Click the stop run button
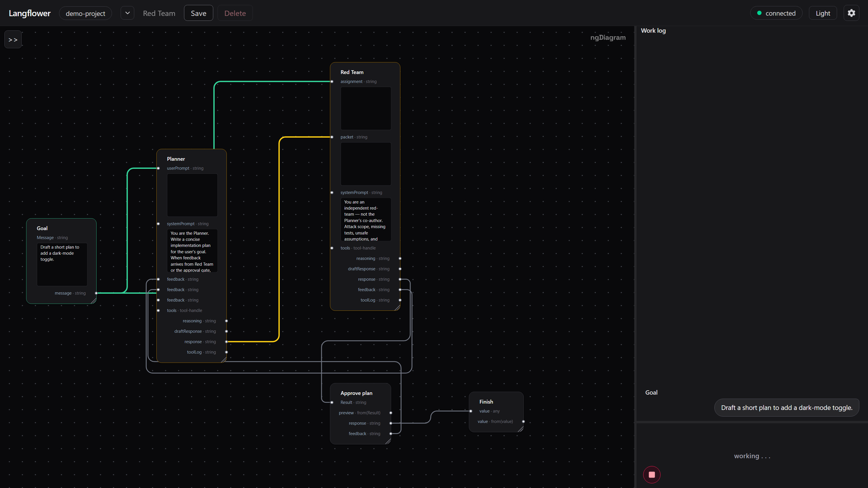The width and height of the screenshot is (868, 488). click(652, 474)
